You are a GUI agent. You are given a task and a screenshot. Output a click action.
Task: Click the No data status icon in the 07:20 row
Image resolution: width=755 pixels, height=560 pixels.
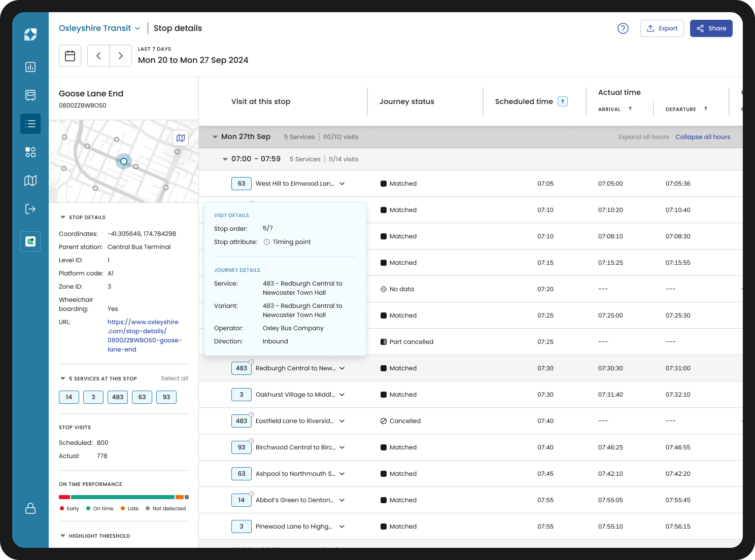[x=384, y=289]
